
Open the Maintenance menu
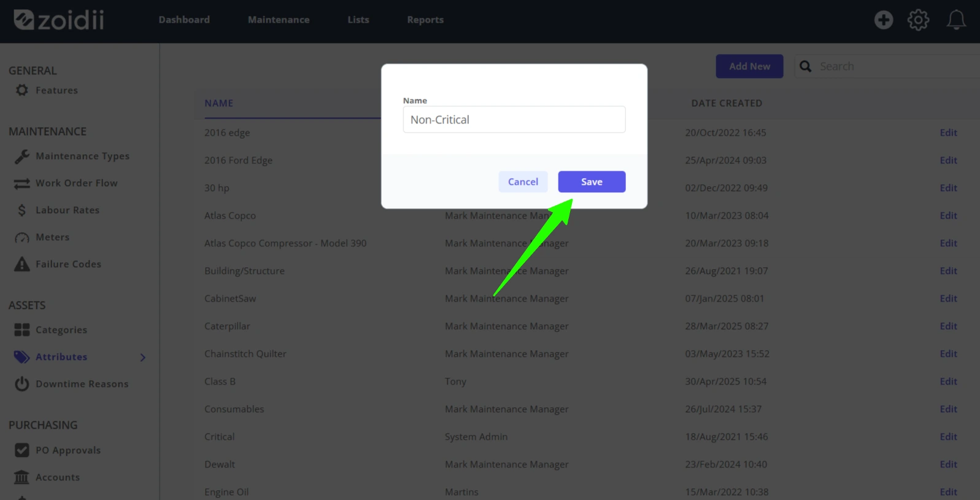click(279, 20)
